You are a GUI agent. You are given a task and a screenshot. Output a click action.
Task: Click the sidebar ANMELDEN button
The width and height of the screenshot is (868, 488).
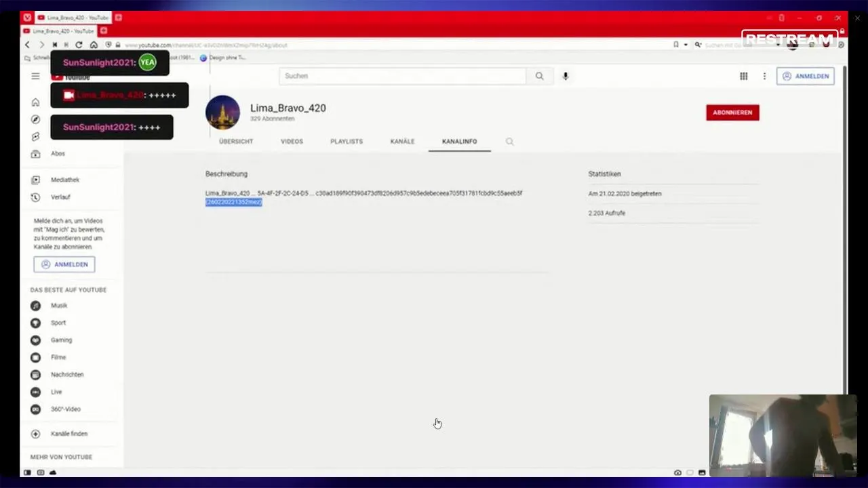(64, 264)
